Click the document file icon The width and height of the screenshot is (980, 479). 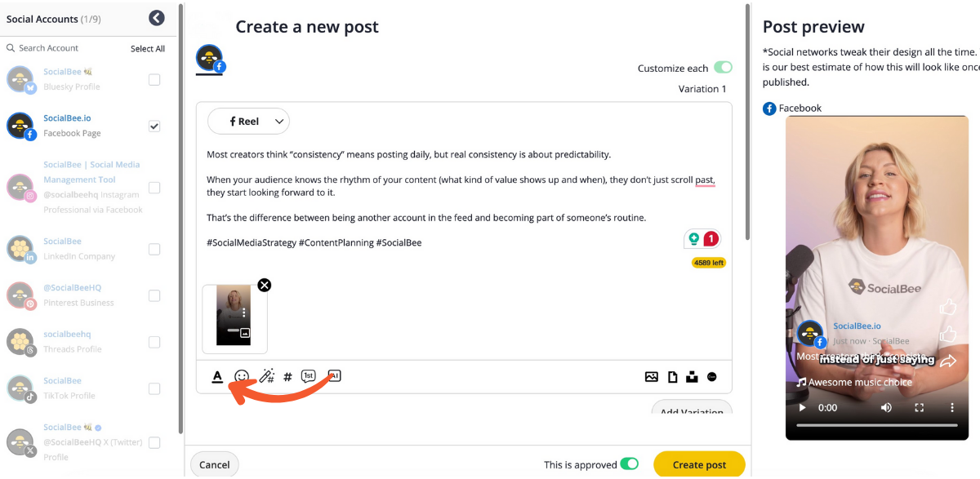[672, 377]
